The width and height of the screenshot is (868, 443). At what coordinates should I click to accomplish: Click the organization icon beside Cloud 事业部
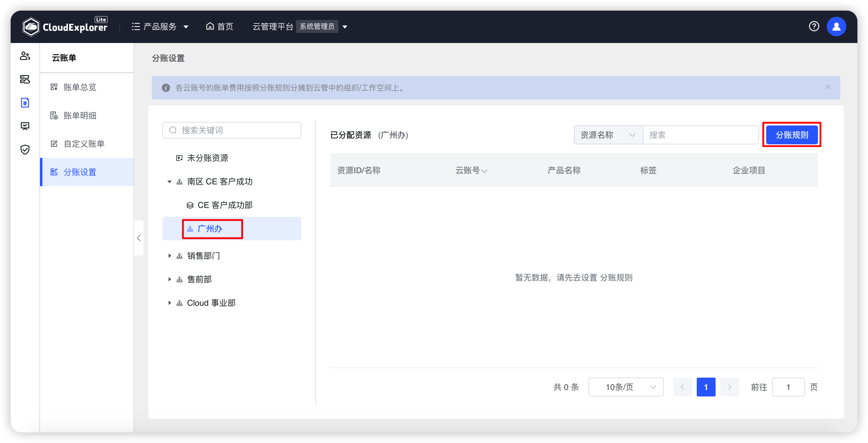coord(179,303)
